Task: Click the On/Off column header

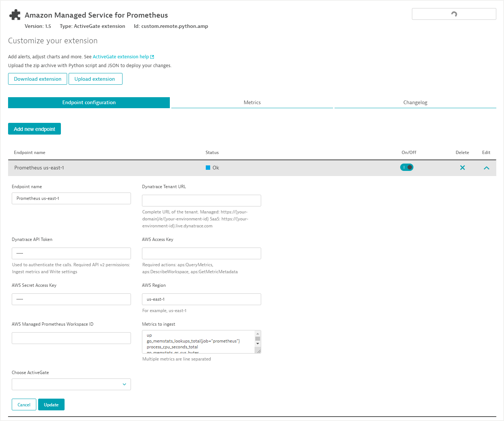Action: [x=409, y=153]
